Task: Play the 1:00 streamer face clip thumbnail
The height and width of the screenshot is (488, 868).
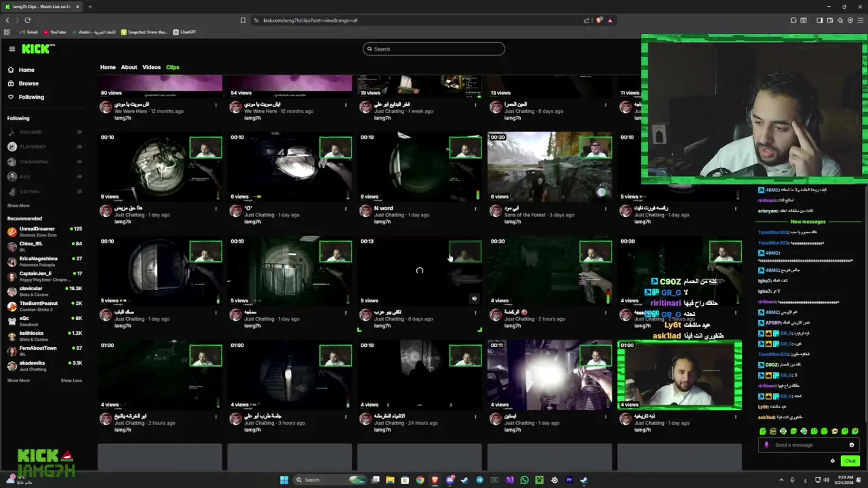Action: tap(679, 375)
